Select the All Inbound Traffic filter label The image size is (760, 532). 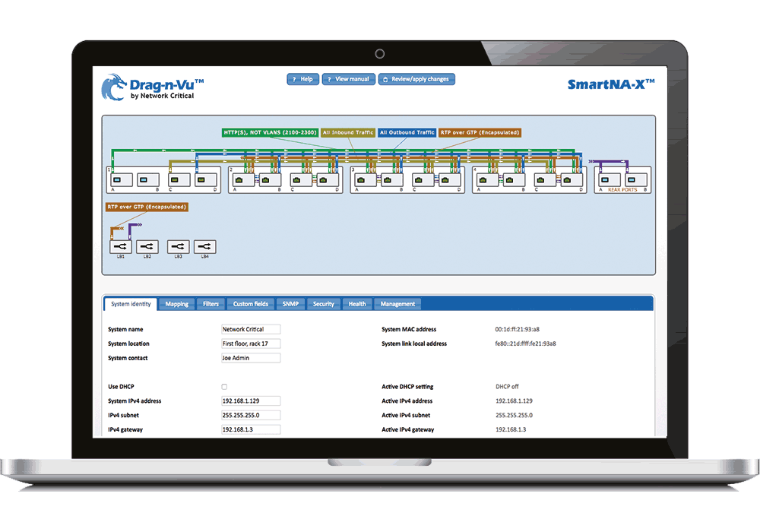pyautogui.click(x=348, y=132)
